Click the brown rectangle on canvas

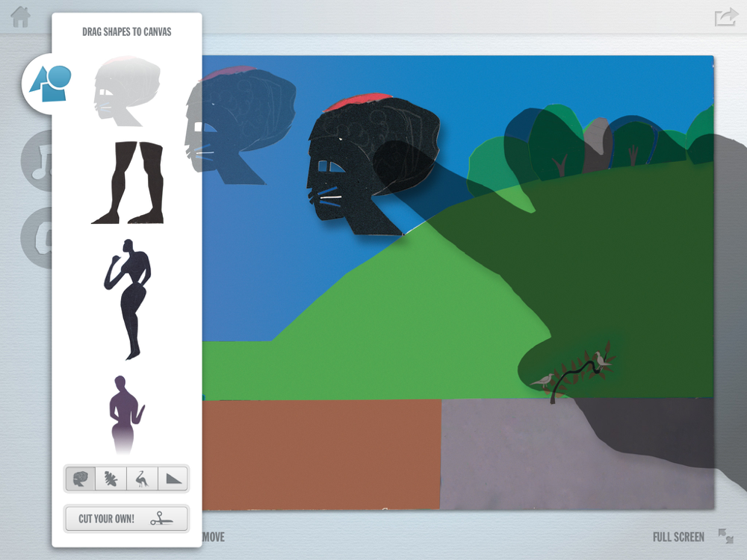click(x=321, y=453)
